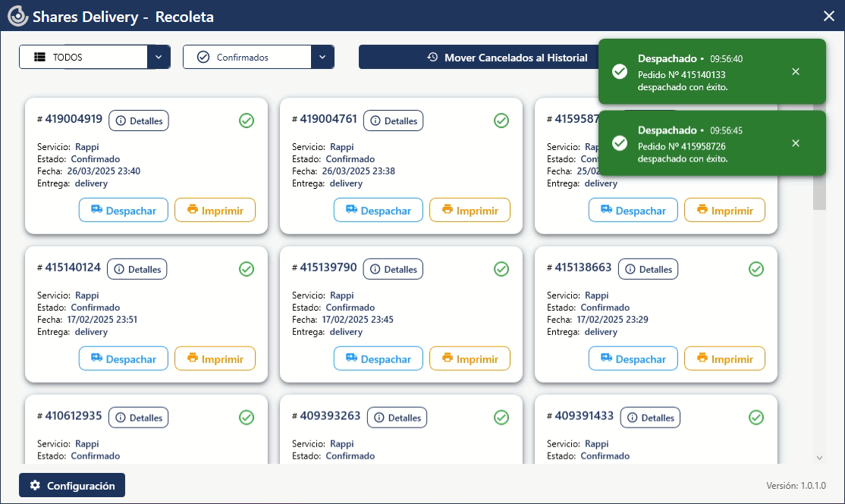The image size is (845, 504).
Task: Imprimir order 415140124
Action: [215, 358]
